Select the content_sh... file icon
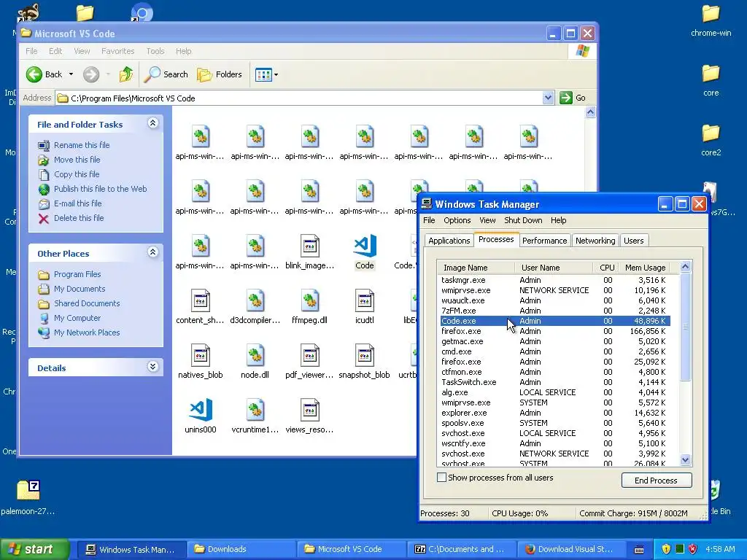Screen dimensions: 747x560 201,300
